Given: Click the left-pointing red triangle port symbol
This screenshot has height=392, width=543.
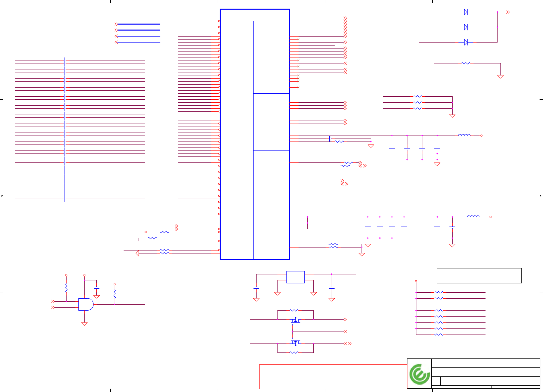Looking at the screenshot, I should pos(137,253).
